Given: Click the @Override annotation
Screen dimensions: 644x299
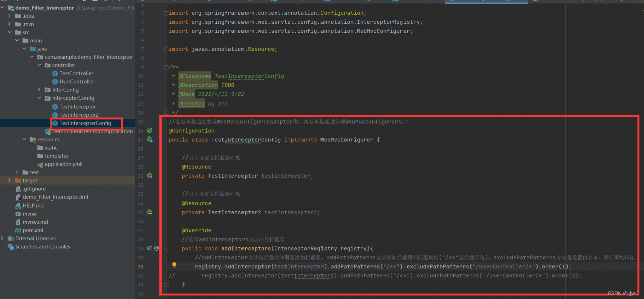Looking at the screenshot, I should [x=196, y=230].
